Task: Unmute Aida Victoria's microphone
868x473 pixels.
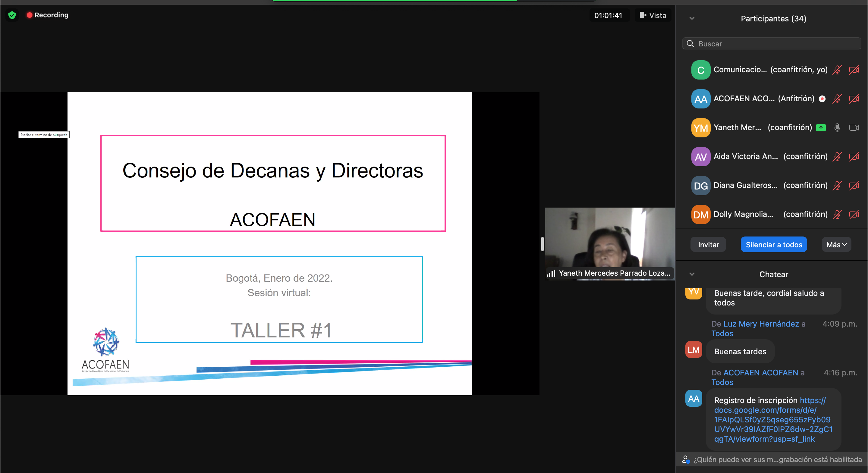Action: 837,157
